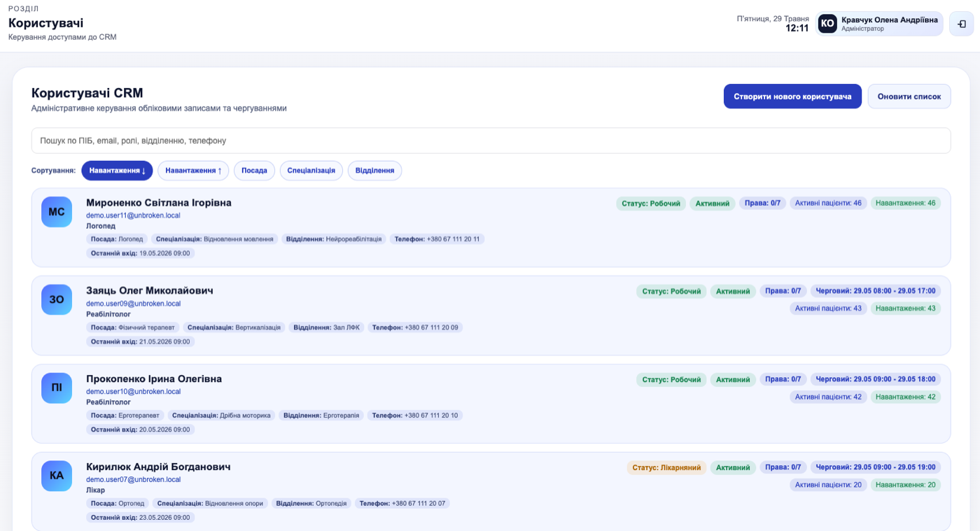Click the Спеціалізація: Відновлення опори tag
980x531 pixels.
tap(210, 504)
